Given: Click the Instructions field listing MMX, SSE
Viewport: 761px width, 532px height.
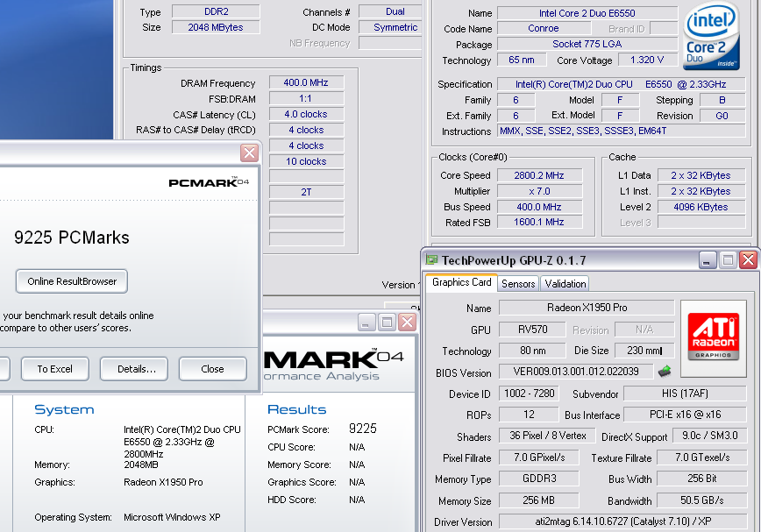Looking at the screenshot, I should click(622, 131).
